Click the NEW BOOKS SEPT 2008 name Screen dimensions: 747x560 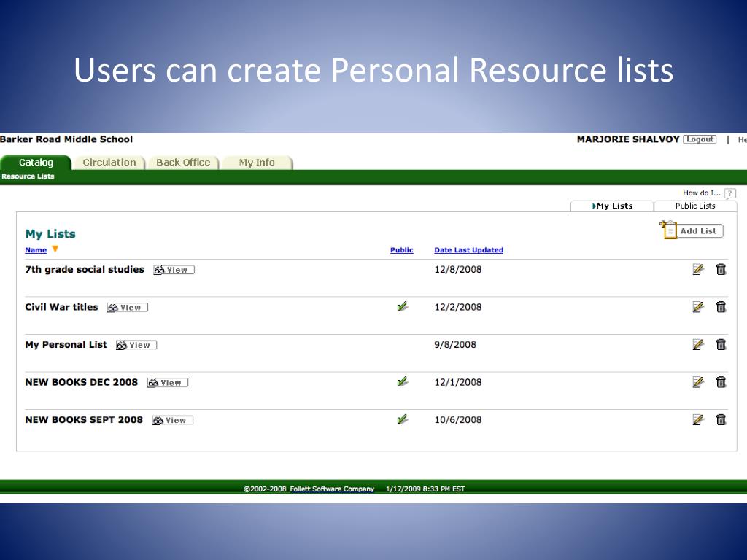(x=84, y=420)
